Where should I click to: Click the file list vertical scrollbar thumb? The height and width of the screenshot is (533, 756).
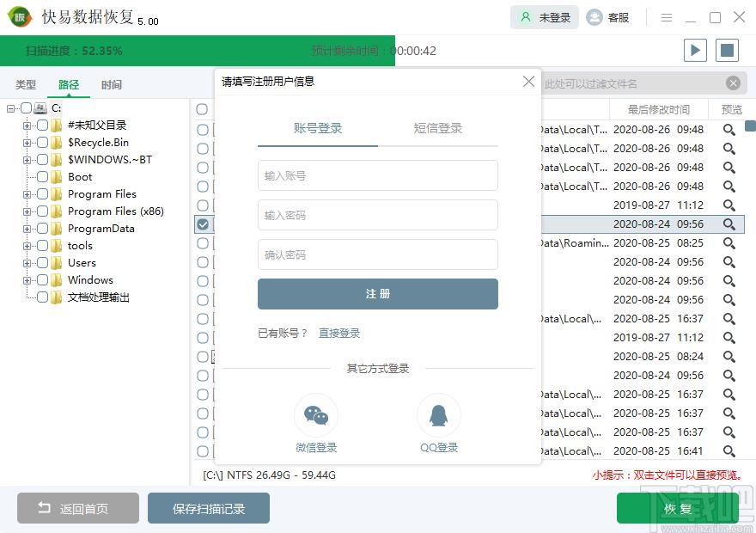(750, 126)
